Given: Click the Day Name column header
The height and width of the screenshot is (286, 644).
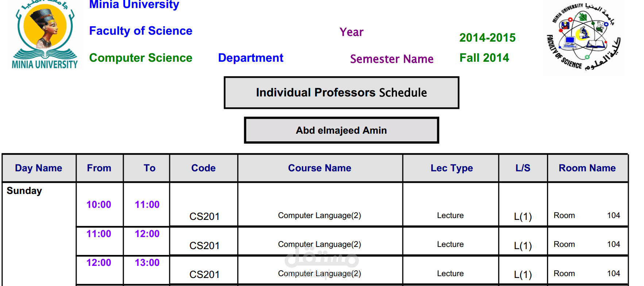Looking at the screenshot, I should click(x=39, y=168).
